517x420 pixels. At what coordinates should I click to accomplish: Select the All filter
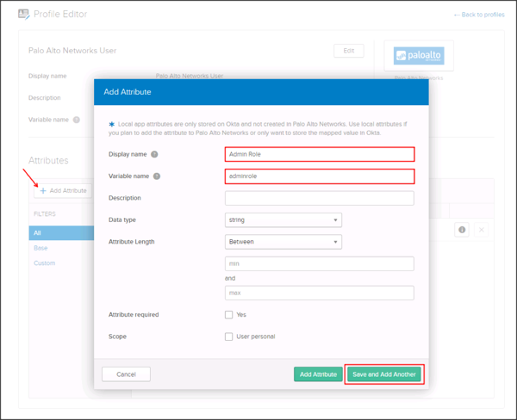coord(38,232)
